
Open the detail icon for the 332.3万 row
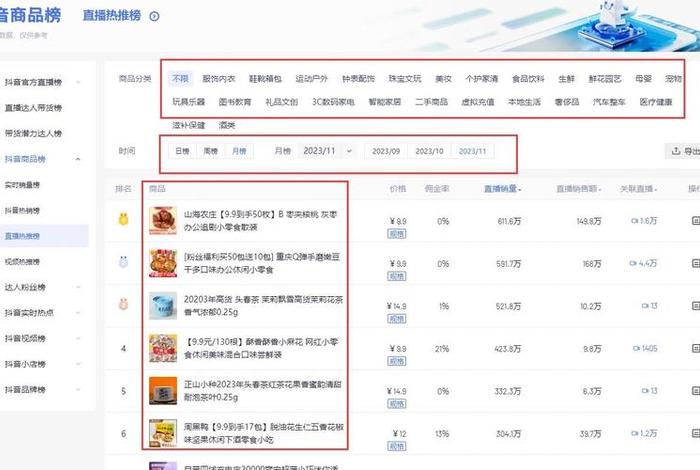[x=696, y=391]
